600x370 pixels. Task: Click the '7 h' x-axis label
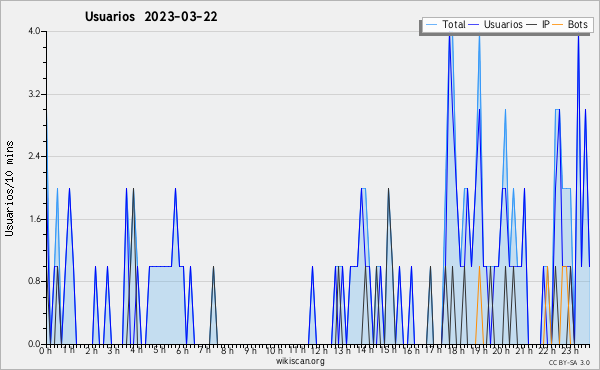[205, 350]
